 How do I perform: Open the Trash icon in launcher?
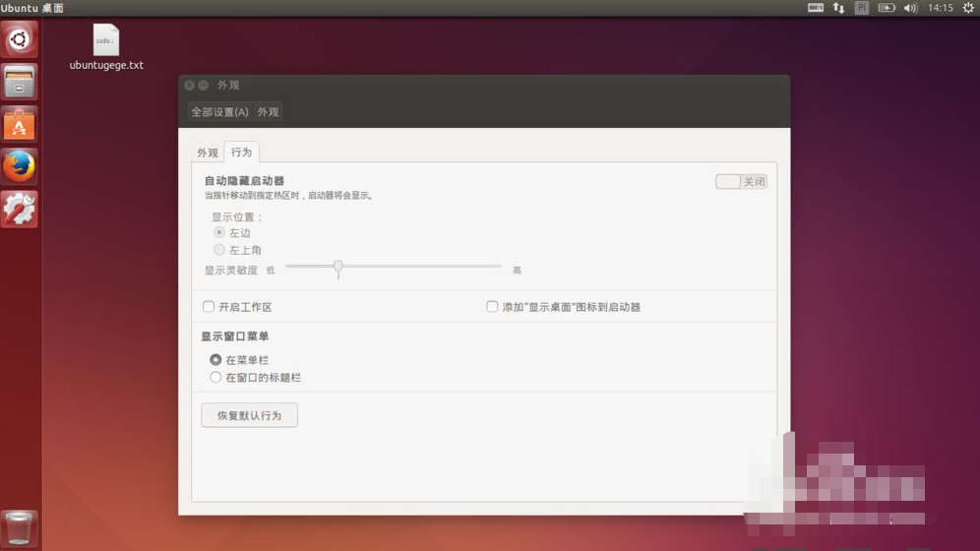pos(20,528)
